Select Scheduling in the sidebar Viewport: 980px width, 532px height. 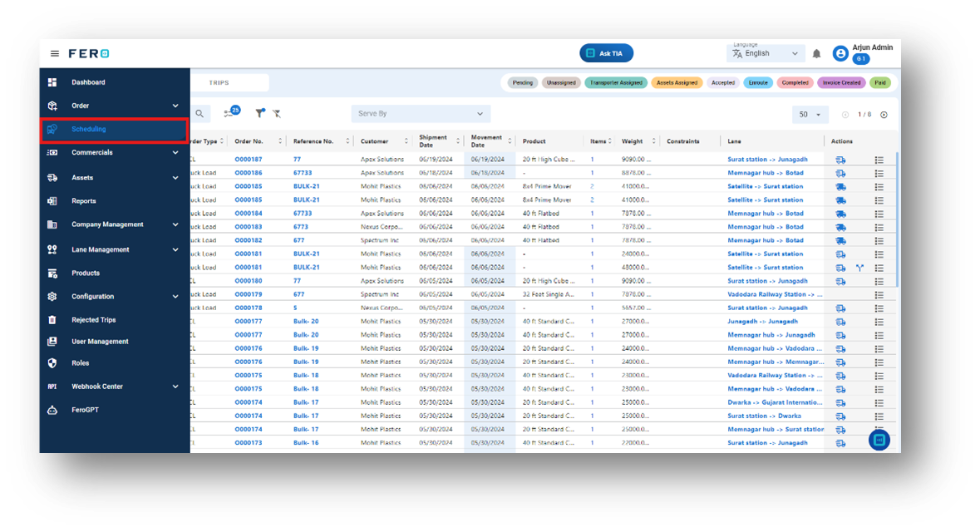[x=114, y=130]
